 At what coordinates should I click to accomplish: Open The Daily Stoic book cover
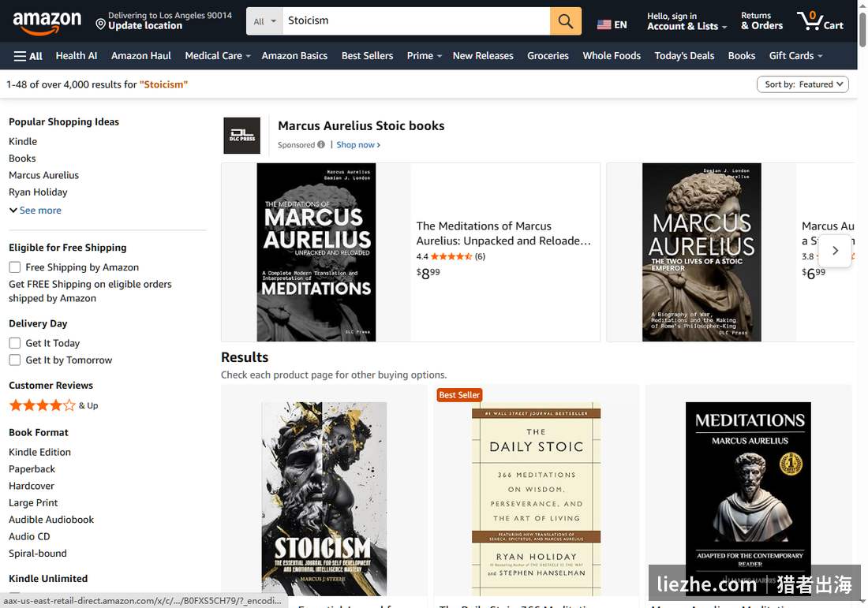click(536, 498)
